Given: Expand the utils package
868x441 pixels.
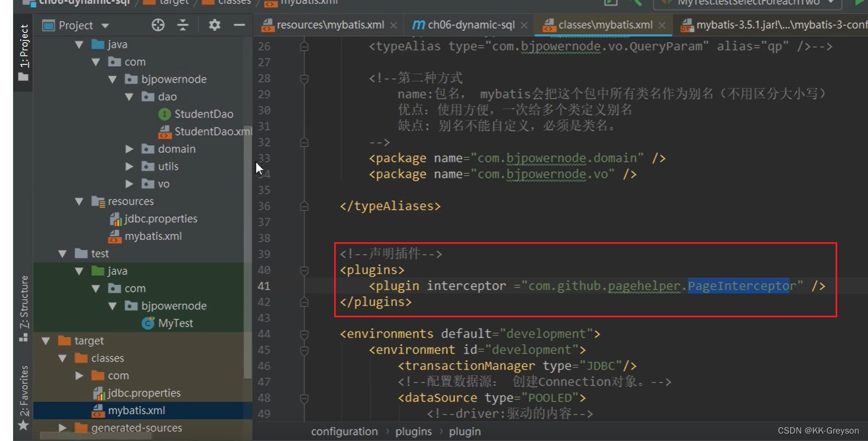Looking at the screenshot, I should 129,166.
